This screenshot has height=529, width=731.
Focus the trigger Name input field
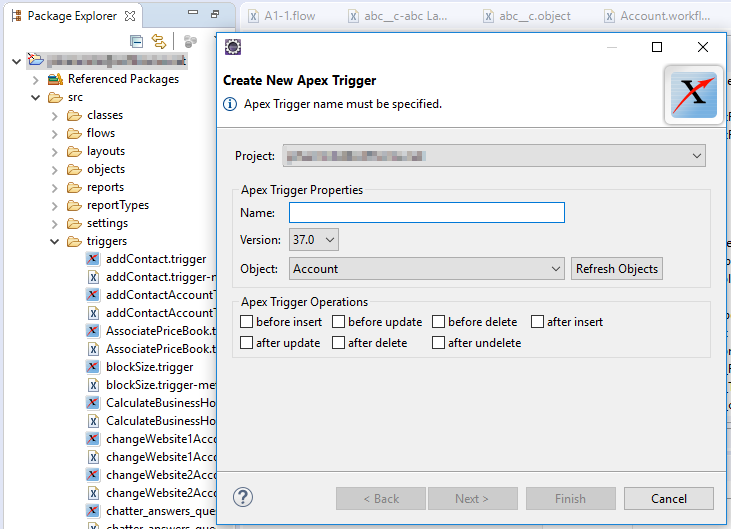coord(427,213)
